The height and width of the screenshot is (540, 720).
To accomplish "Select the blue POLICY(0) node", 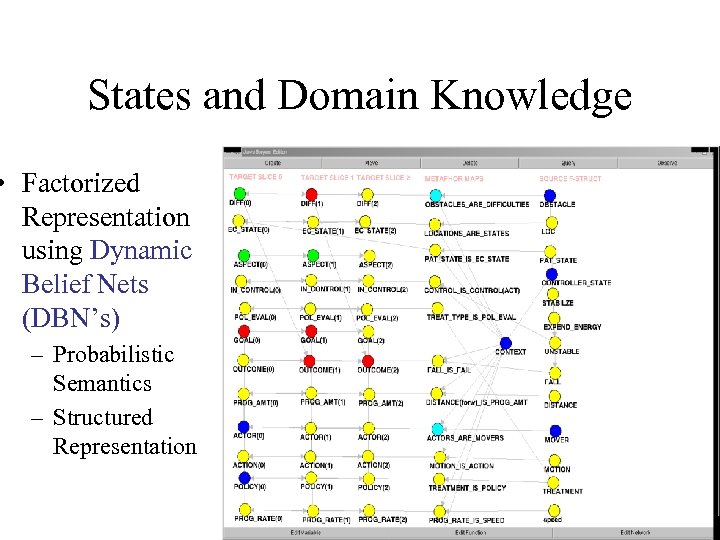I will coord(244,478).
